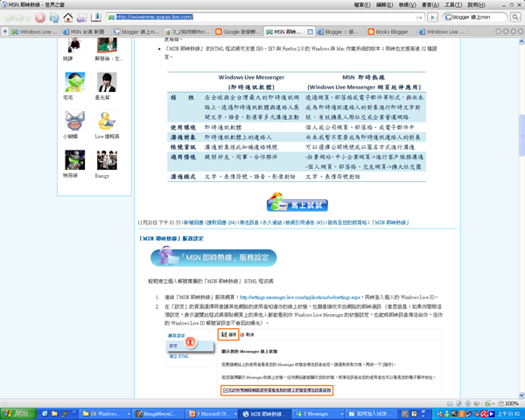The width and height of the screenshot is (525, 420).
Task: Open the Favorites book icon
Action: (x=96, y=17)
